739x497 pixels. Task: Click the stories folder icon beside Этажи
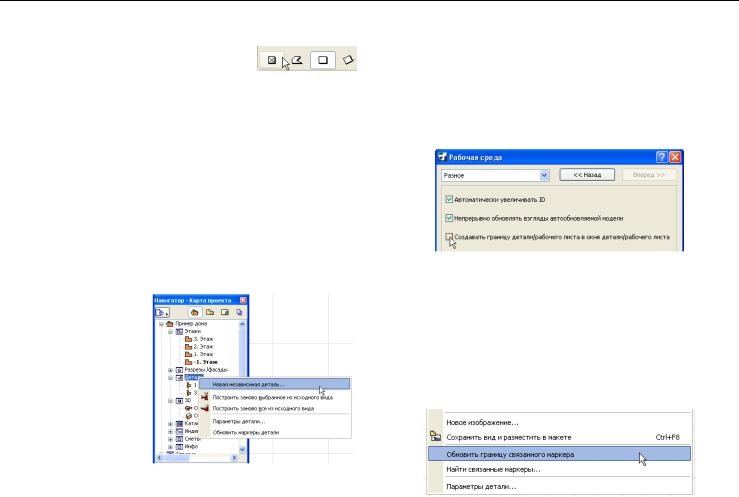[x=179, y=331]
